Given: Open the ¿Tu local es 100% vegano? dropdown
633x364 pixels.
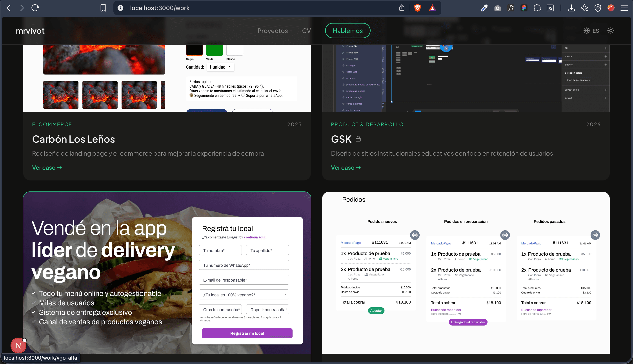Looking at the screenshot, I should click(244, 295).
